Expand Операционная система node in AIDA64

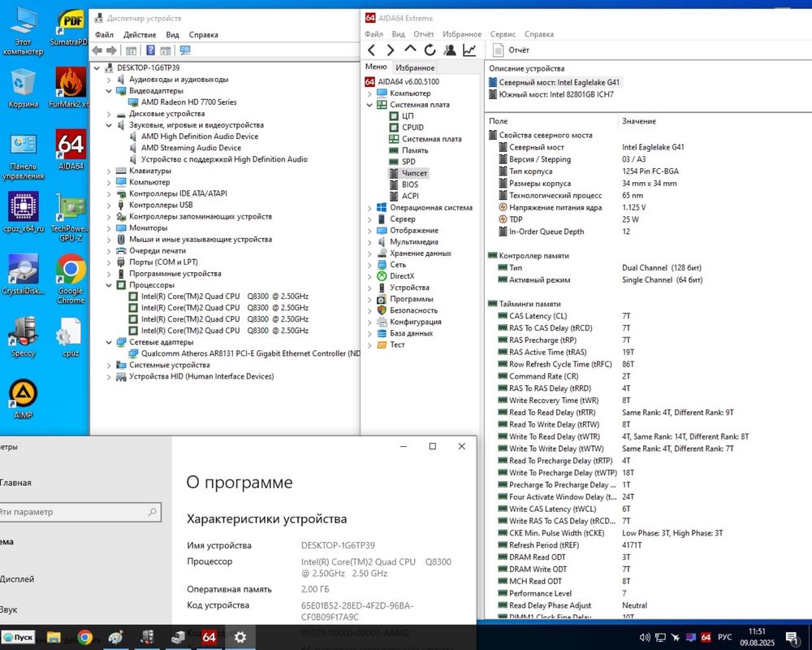point(369,208)
